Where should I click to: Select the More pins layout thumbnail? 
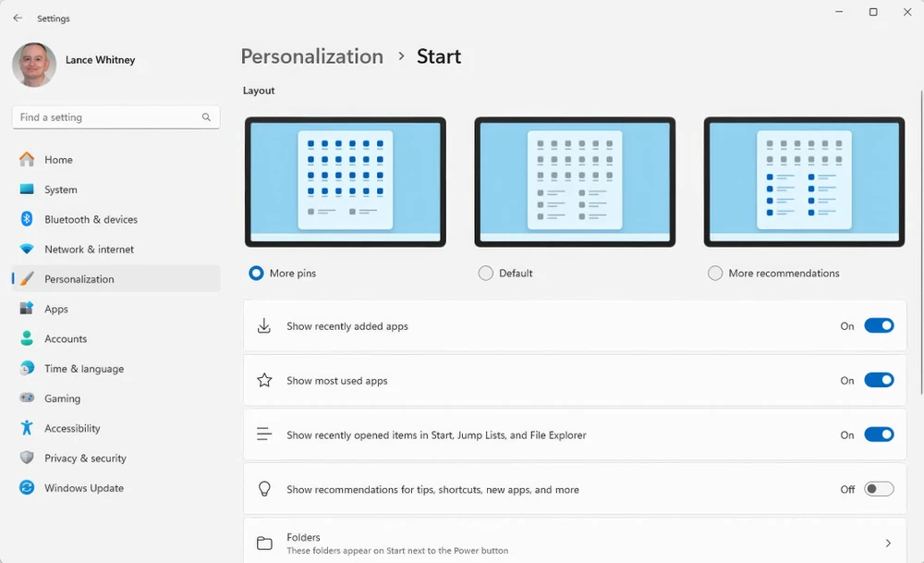[x=346, y=181]
